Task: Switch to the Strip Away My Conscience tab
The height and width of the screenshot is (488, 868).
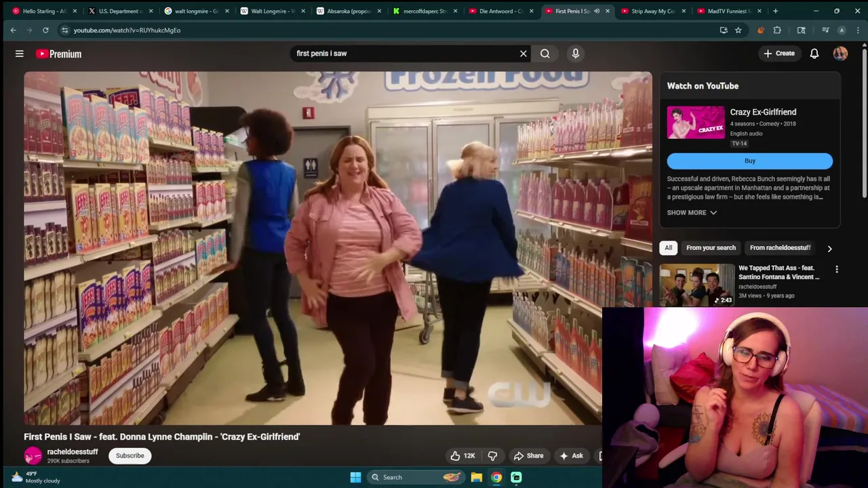Action: click(652, 11)
